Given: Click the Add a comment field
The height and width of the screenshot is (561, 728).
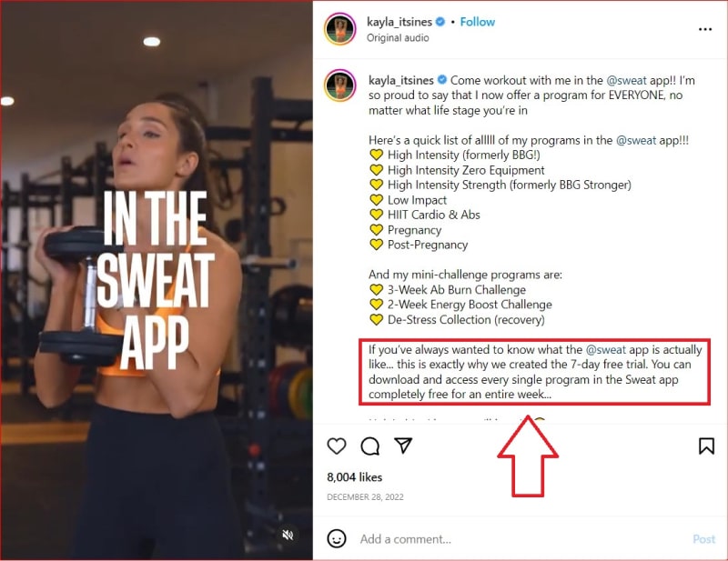Looking at the screenshot, I should [x=520, y=539].
